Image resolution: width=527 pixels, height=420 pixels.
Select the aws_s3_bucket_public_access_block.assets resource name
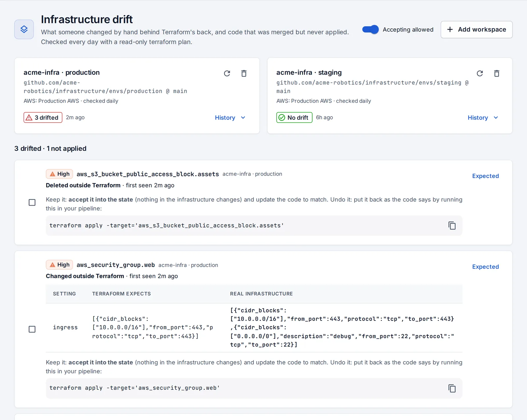pyautogui.click(x=148, y=174)
